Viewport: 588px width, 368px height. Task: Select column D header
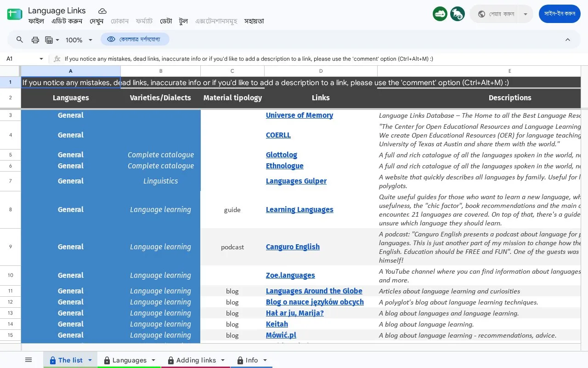[321, 71]
